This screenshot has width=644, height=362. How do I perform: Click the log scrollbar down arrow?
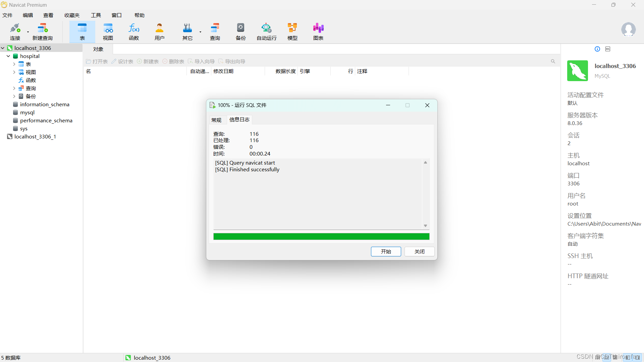coord(425,226)
